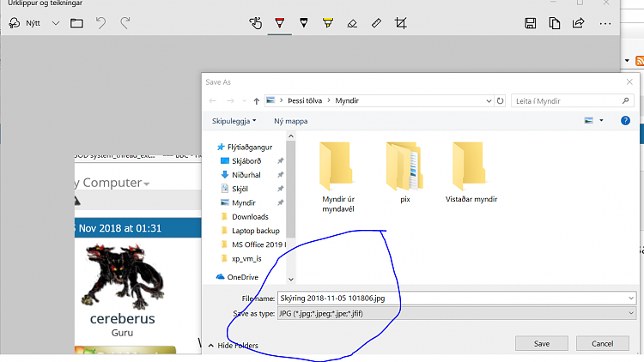The height and width of the screenshot is (362, 644).
Task: Click navigation pane scroll up arrow
Action: click(x=291, y=136)
